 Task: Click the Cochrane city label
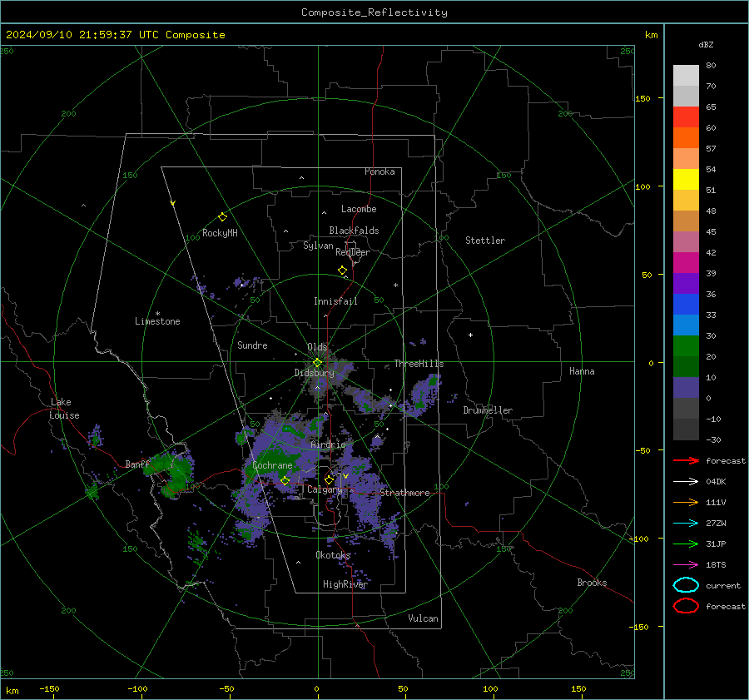click(x=272, y=465)
